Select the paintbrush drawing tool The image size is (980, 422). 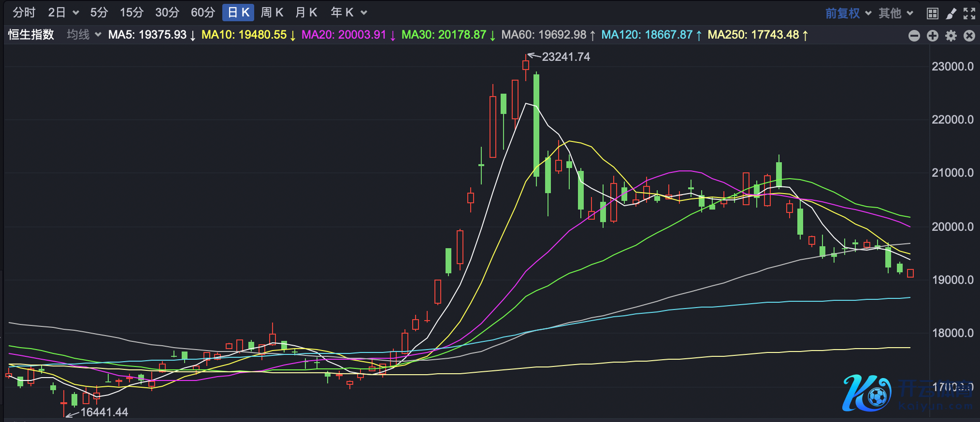[951, 13]
